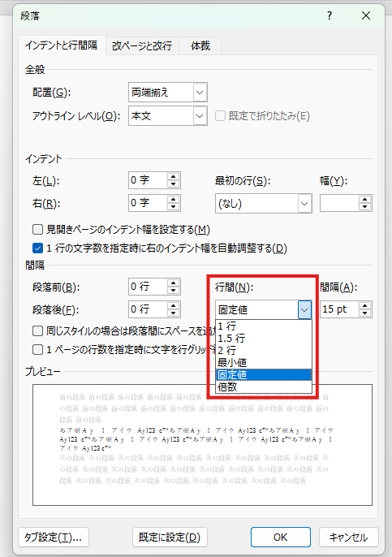
Task: Select 1 行 line spacing option
Action: click(264, 326)
